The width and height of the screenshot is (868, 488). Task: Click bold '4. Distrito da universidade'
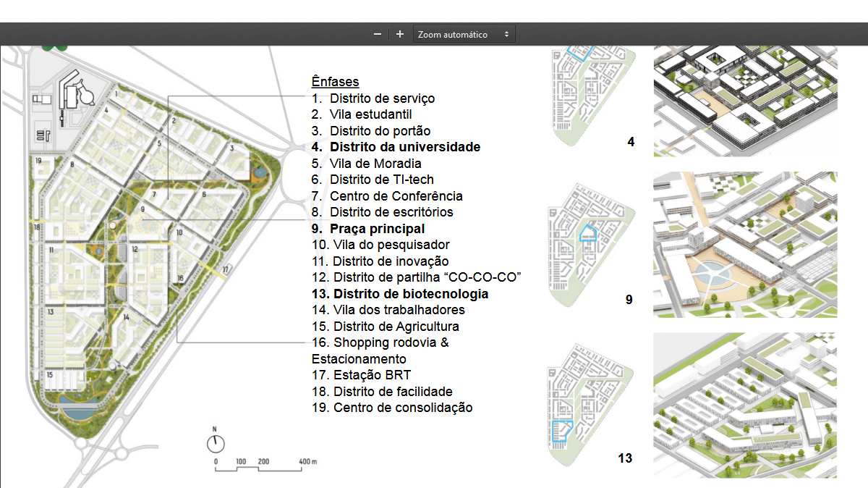tap(396, 147)
